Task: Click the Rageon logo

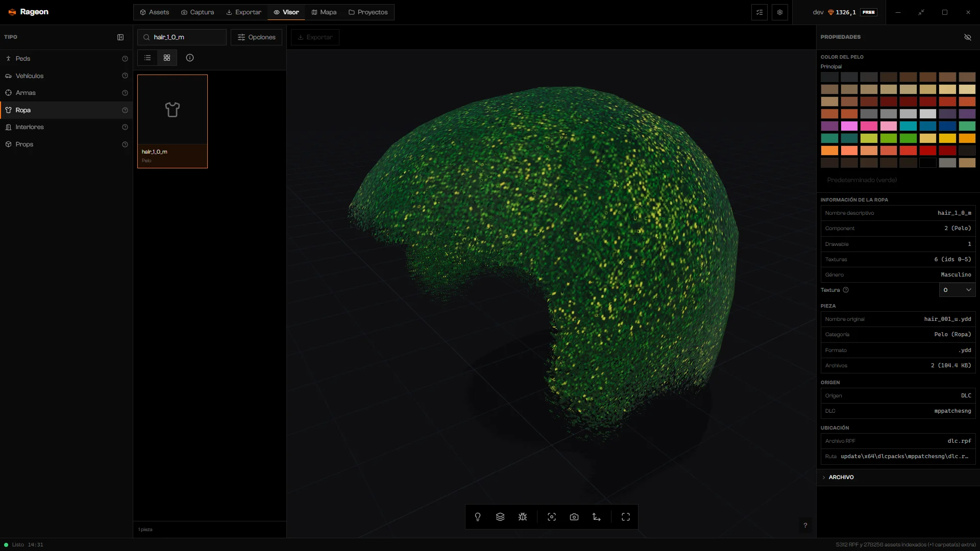Action: (29, 12)
